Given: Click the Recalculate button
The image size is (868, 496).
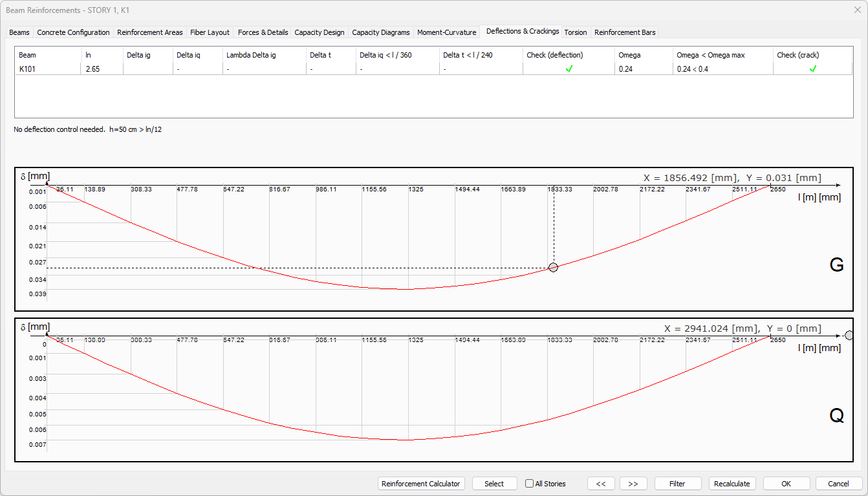Looking at the screenshot, I should [732, 484].
